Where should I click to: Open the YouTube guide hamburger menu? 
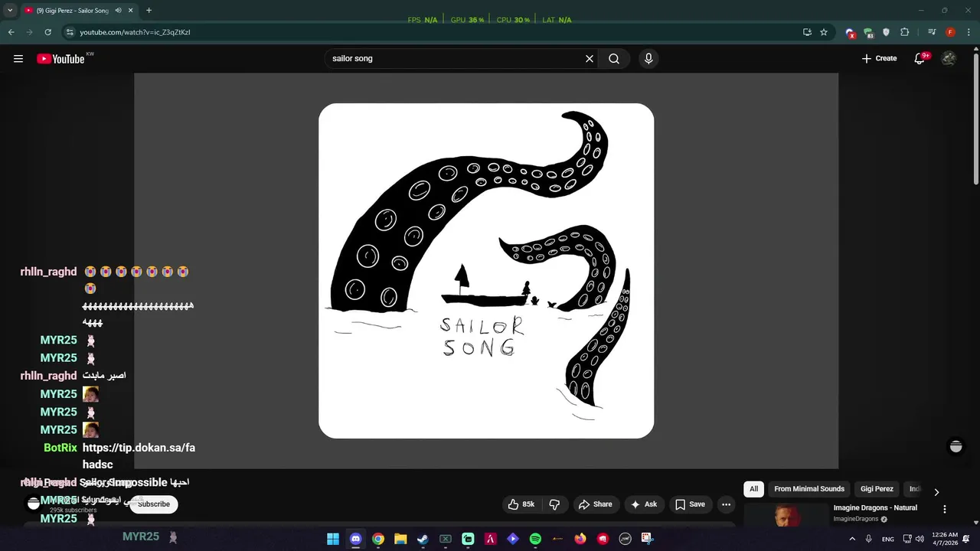[x=18, y=59]
